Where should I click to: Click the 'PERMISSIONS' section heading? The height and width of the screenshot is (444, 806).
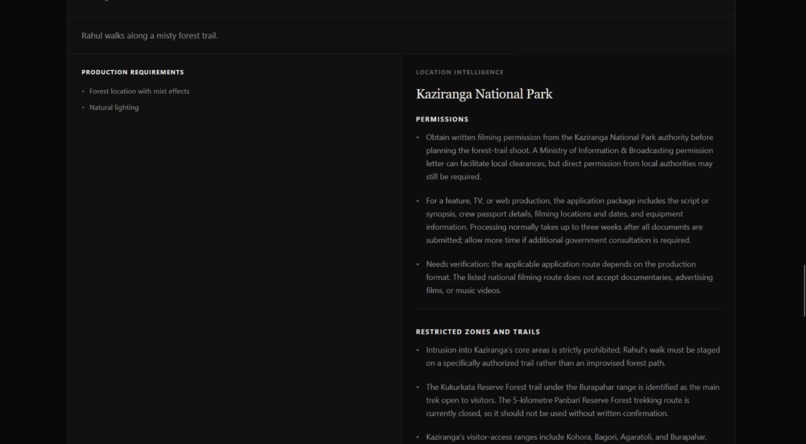tap(442, 119)
